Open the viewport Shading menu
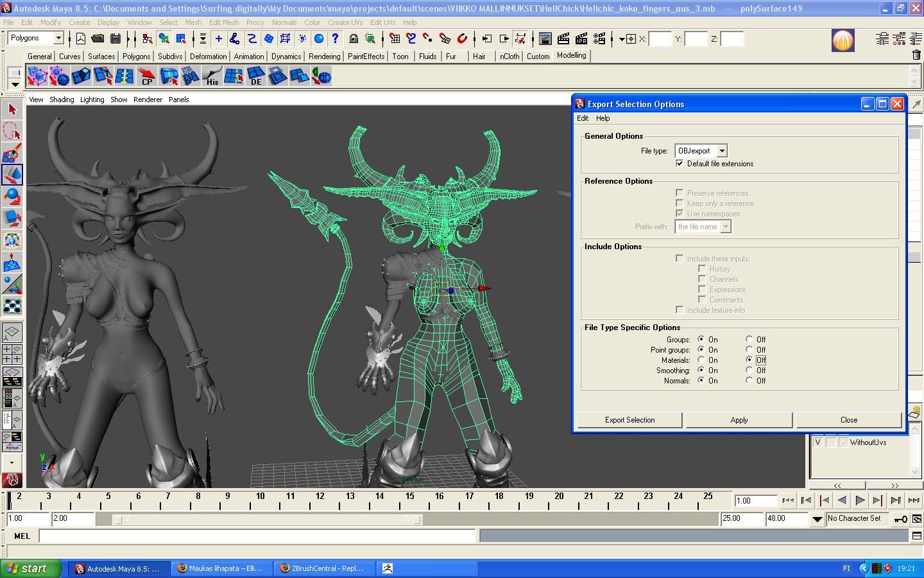 [x=62, y=100]
